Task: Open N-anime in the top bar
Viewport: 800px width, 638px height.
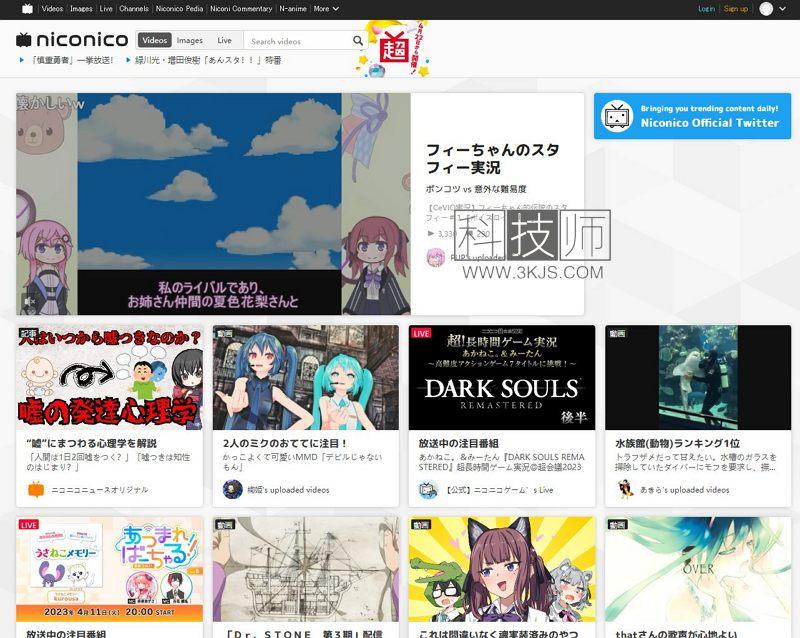Action: point(293,9)
